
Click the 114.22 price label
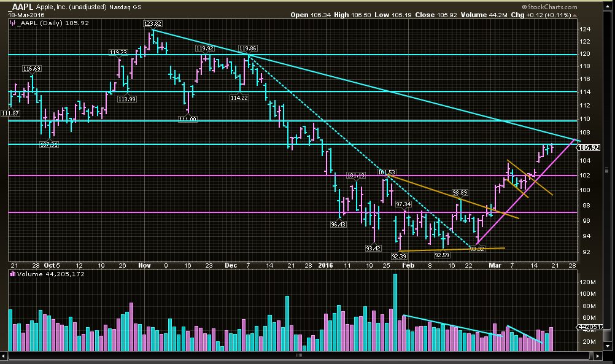(x=239, y=98)
